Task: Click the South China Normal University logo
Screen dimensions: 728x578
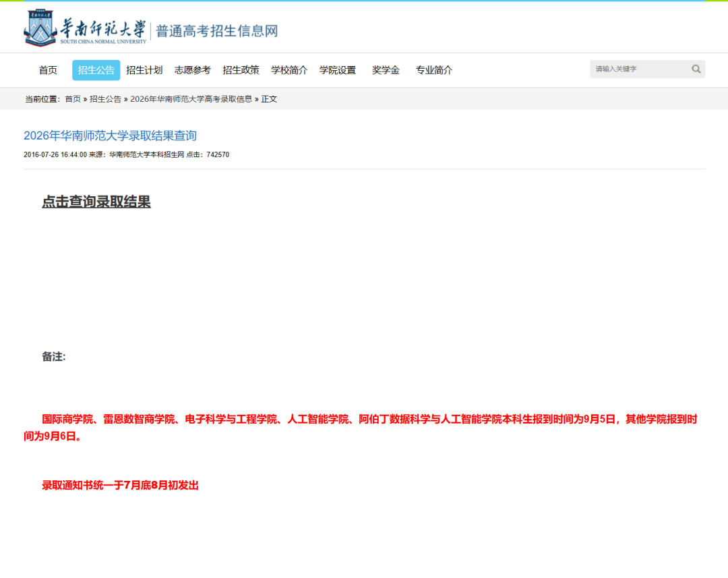Action: tap(86, 28)
